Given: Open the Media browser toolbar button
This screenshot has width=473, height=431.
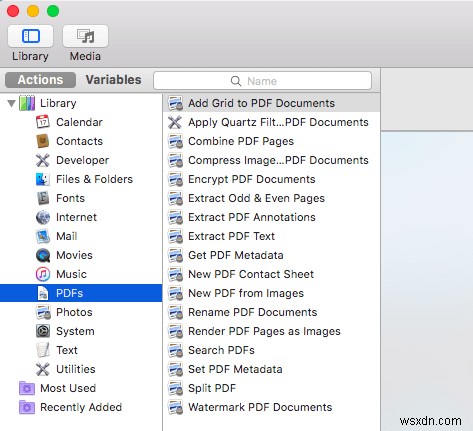Looking at the screenshot, I should [85, 36].
